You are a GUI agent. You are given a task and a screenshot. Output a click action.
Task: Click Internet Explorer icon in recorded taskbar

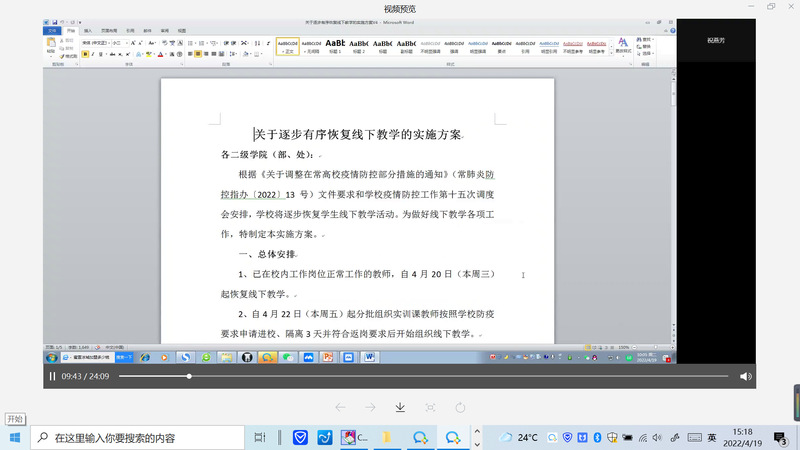[145, 357]
